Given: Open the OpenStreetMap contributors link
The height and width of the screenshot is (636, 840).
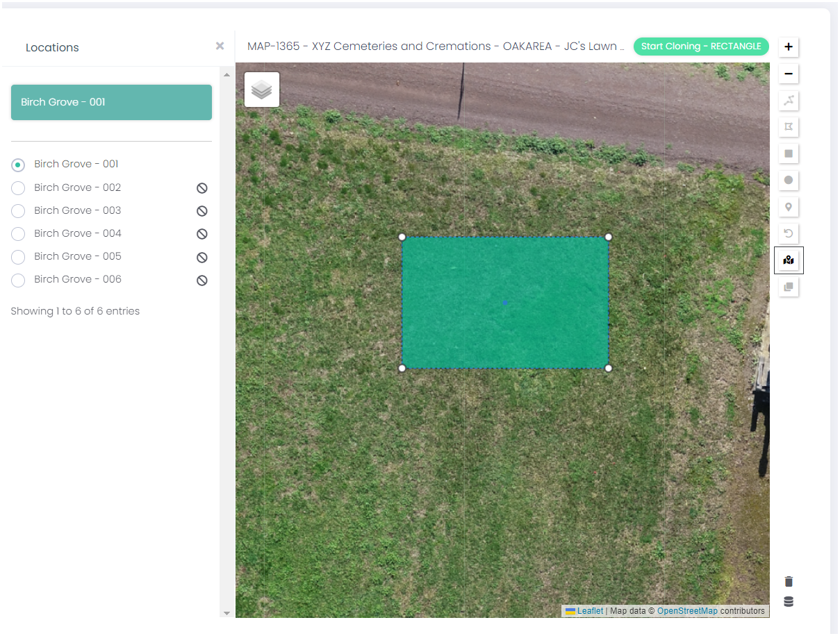Looking at the screenshot, I should [687, 611].
